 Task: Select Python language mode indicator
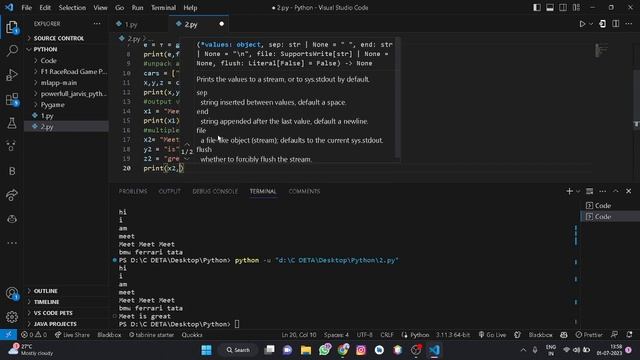(x=419, y=335)
